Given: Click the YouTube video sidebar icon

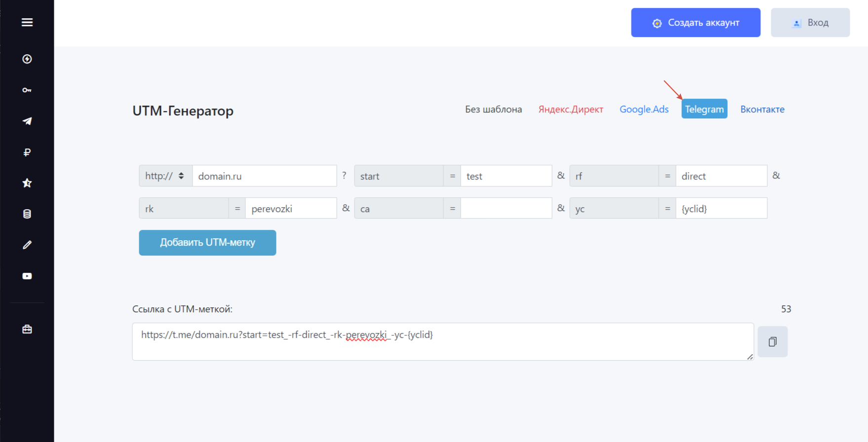Looking at the screenshot, I should 27,276.
